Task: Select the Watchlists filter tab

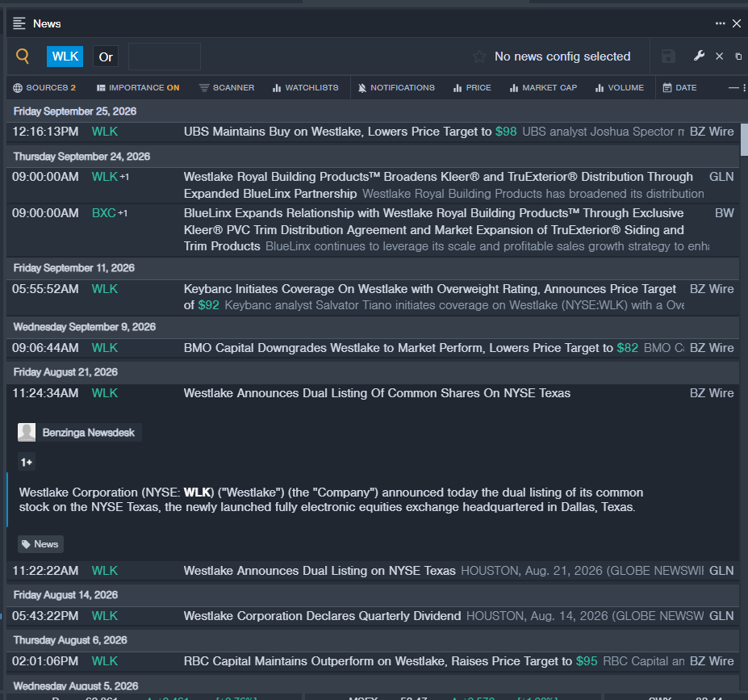Action: pyautogui.click(x=305, y=88)
